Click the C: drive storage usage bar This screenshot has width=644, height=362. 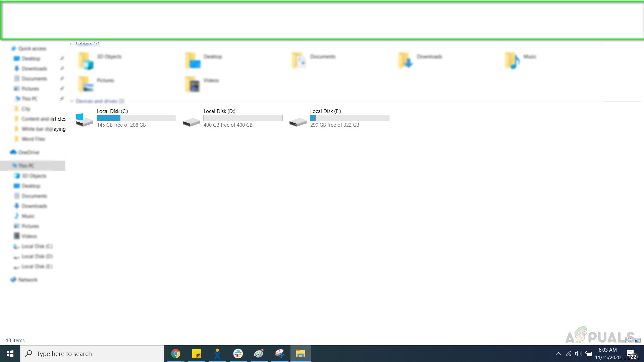[136, 118]
